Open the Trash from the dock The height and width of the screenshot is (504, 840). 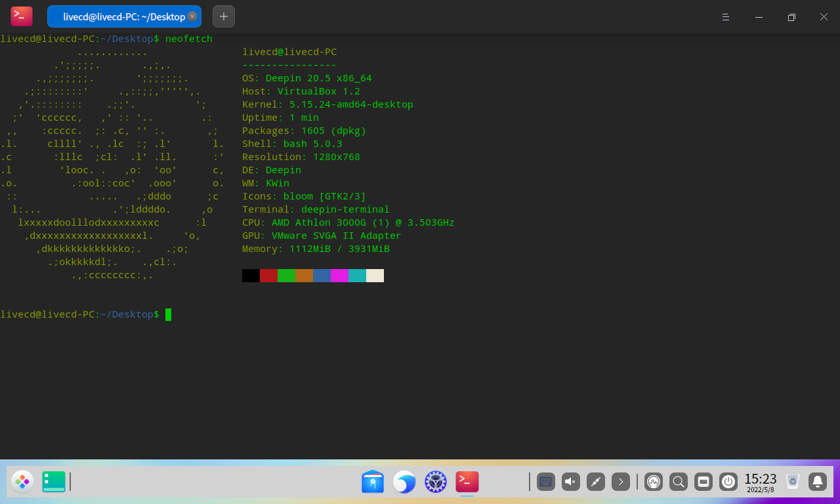click(793, 482)
